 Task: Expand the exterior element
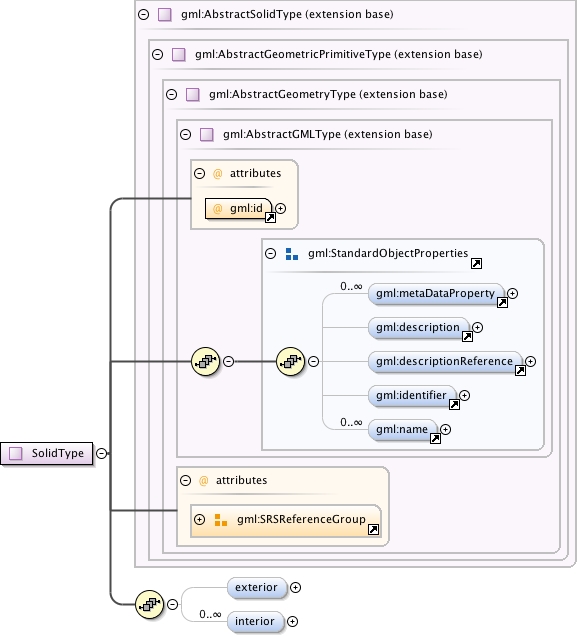click(295, 587)
